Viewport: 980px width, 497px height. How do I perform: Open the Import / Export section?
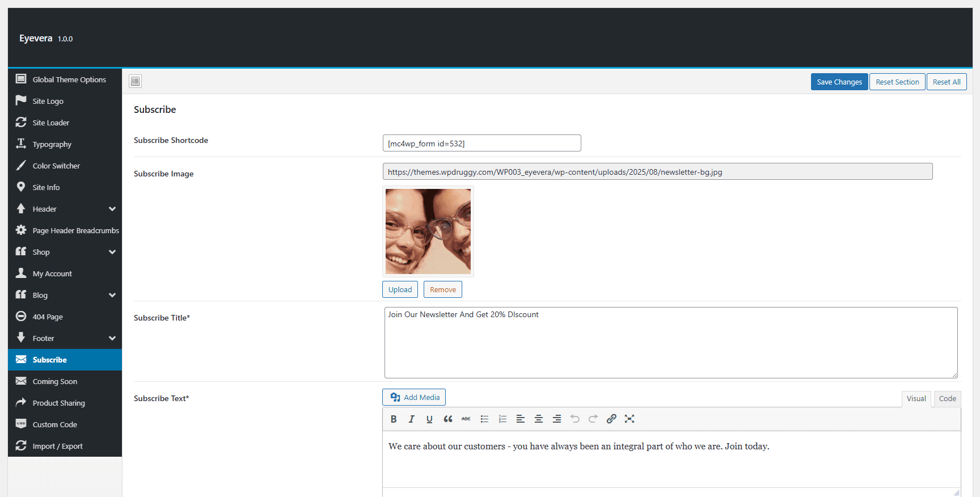[65, 446]
